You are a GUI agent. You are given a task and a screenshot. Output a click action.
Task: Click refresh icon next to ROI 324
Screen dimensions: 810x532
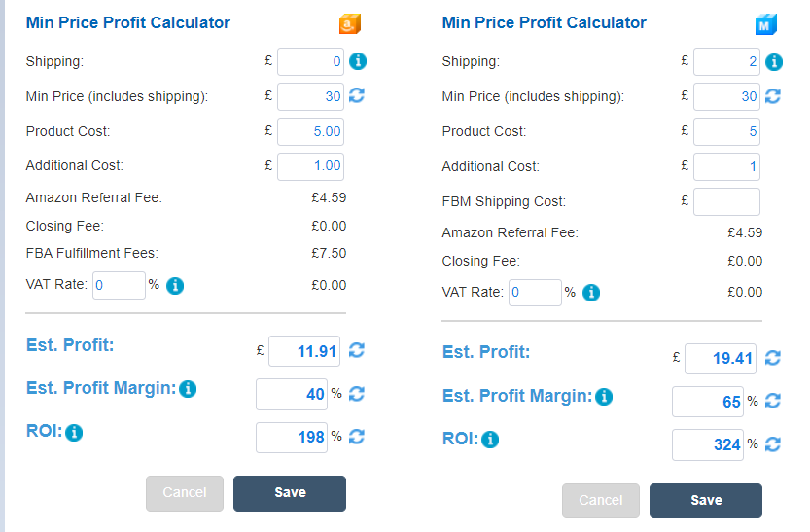coord(773,444)
